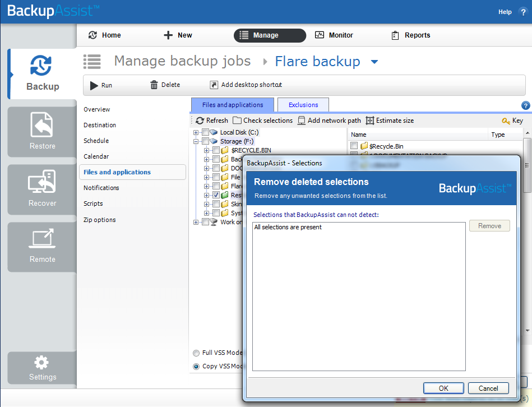Open the Remote section in sidebar
The height and width of the screenshot is (407, 532).
pos(43,247)
